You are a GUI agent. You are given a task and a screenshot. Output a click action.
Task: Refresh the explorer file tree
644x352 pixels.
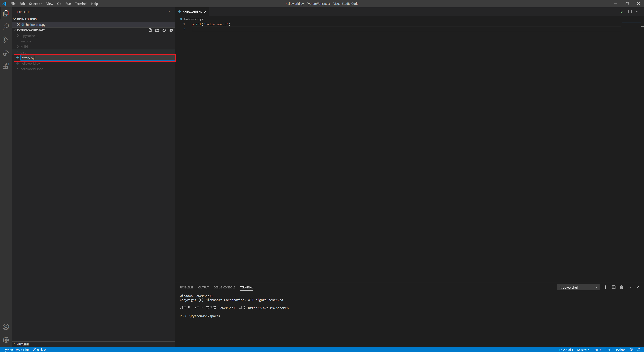coord(164,30)
